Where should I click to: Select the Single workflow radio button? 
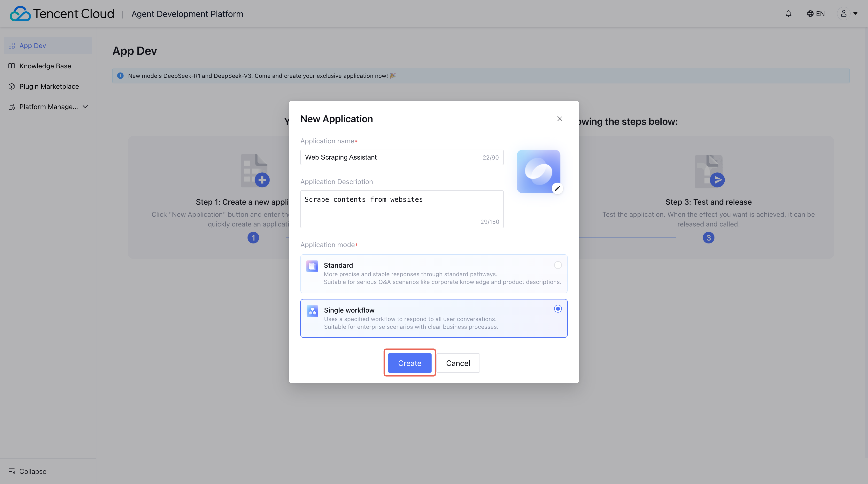tap(558, 309)
